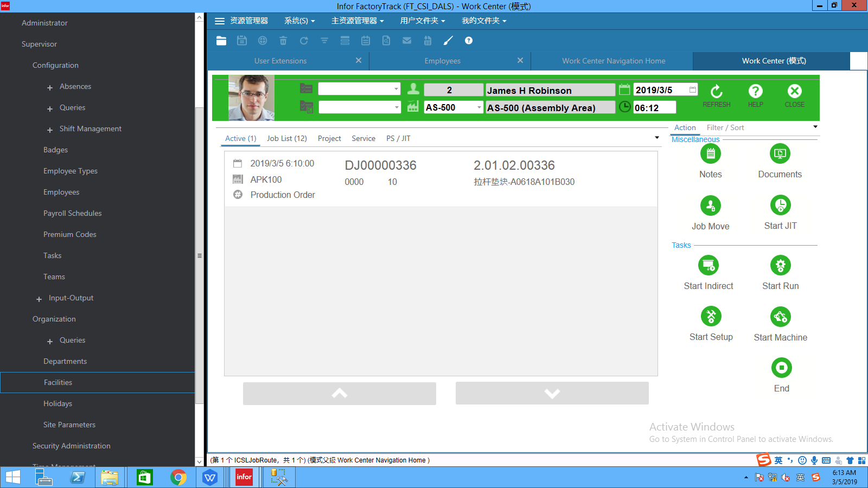Click the Job Move action icon

click(711, 206)
